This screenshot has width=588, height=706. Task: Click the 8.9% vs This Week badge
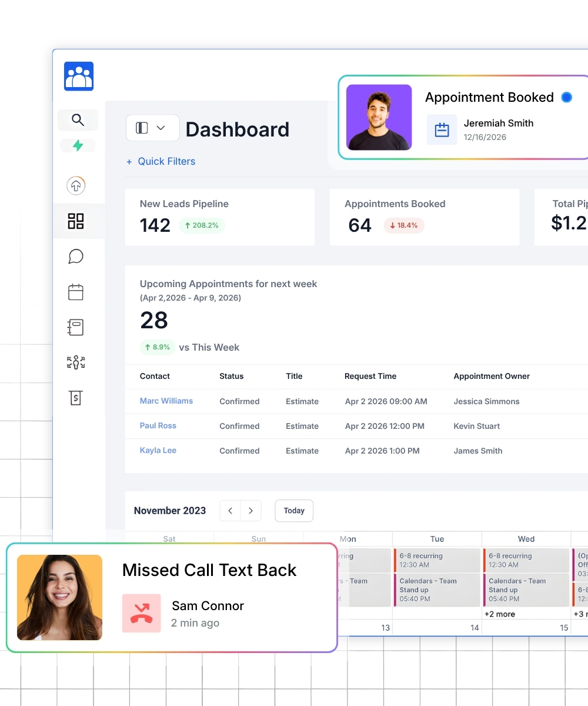tap(158, 347)
